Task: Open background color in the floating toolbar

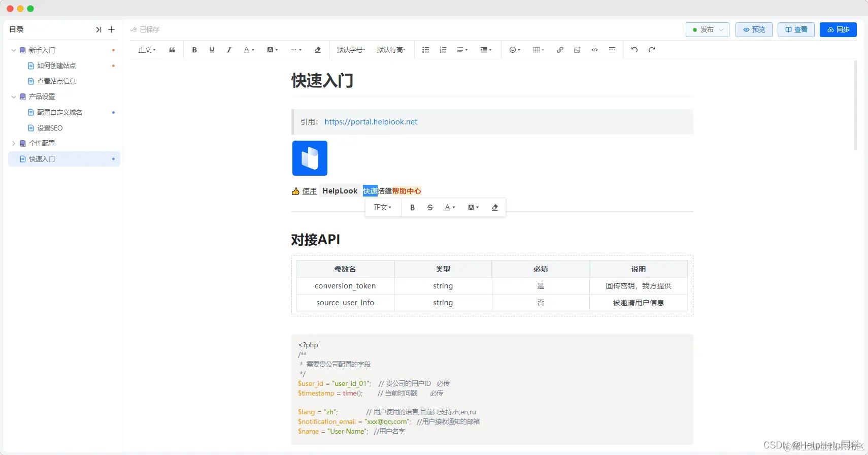Action: click(x=473, y=207)
